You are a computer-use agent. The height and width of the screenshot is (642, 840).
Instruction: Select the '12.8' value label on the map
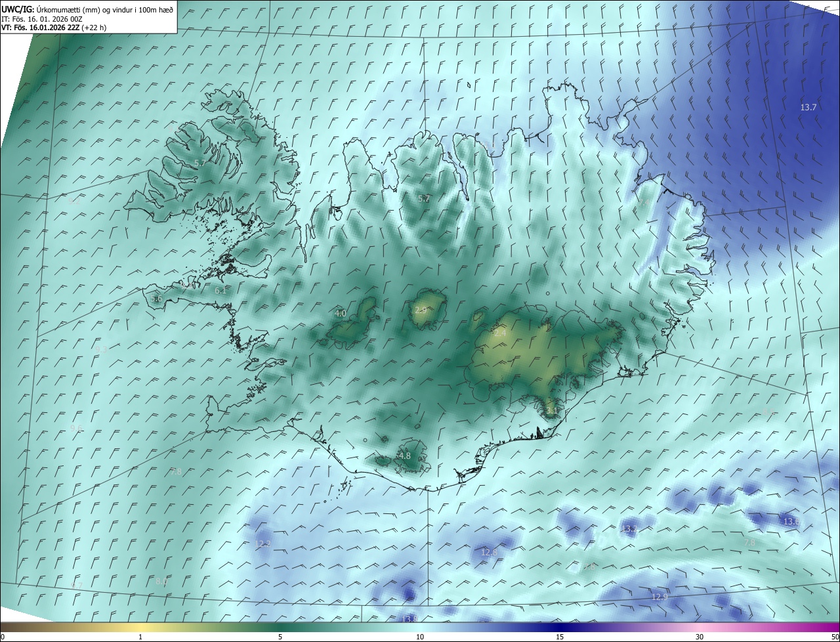489,553
